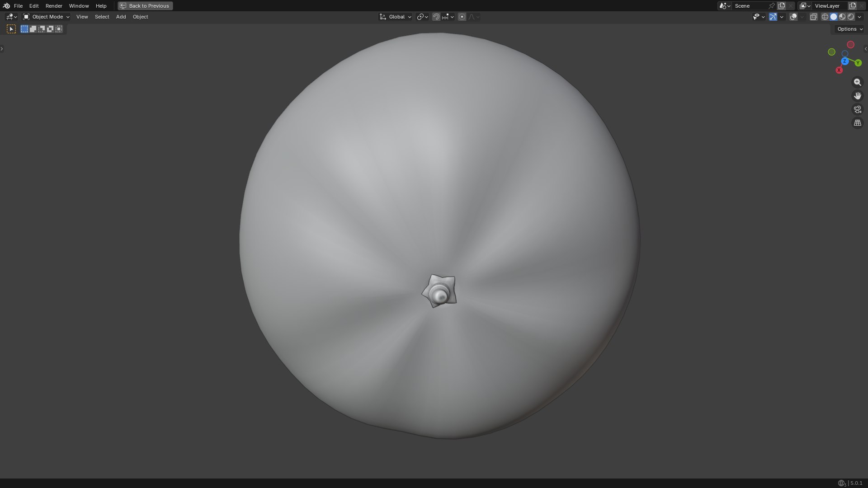
Task: Open the snapping options dropdown
Action: pyautogui.click(x=448, y=17)
